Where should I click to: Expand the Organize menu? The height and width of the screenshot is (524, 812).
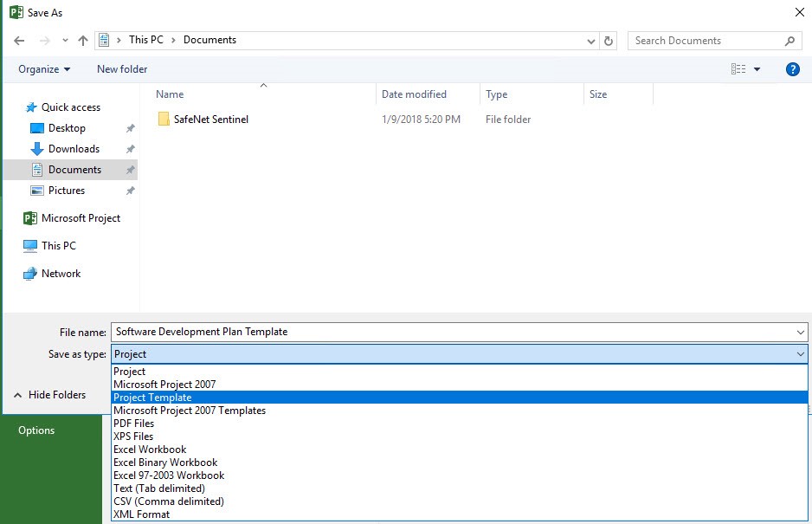click(x=44, y=69)
